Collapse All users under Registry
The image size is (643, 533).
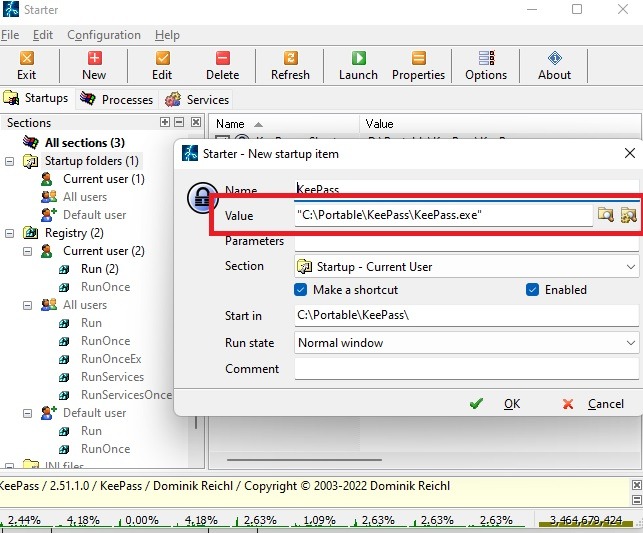(x=27, y=305)
